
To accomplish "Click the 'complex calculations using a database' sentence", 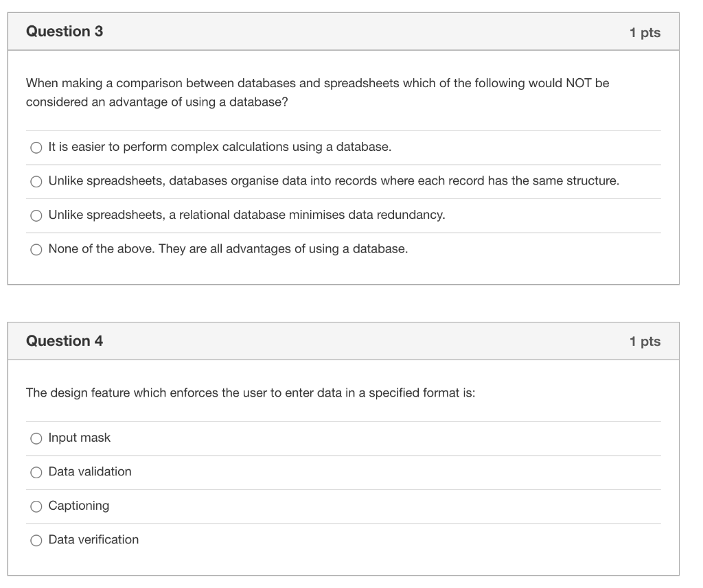I will [220, 147].
